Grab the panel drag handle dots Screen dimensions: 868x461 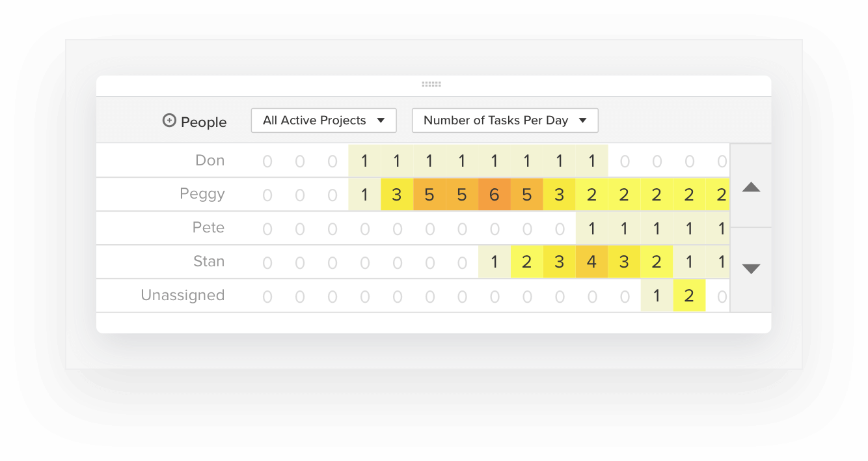click(x=431, y=84)
